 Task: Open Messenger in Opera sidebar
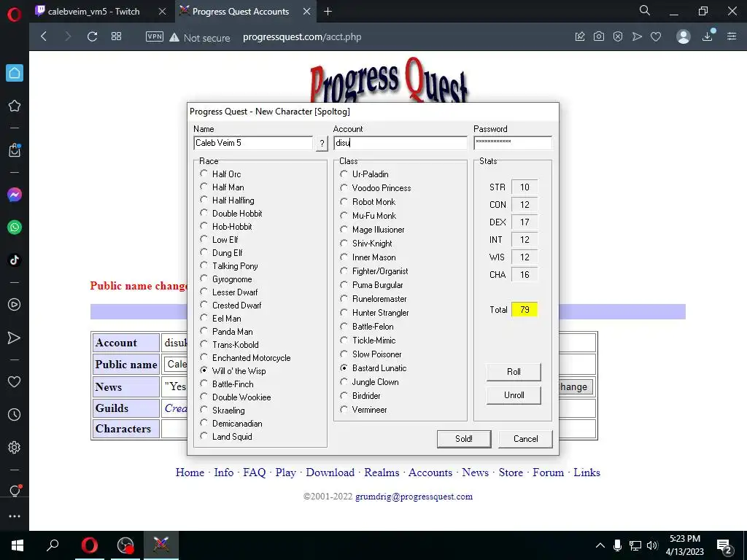click(x=15, y=195)
